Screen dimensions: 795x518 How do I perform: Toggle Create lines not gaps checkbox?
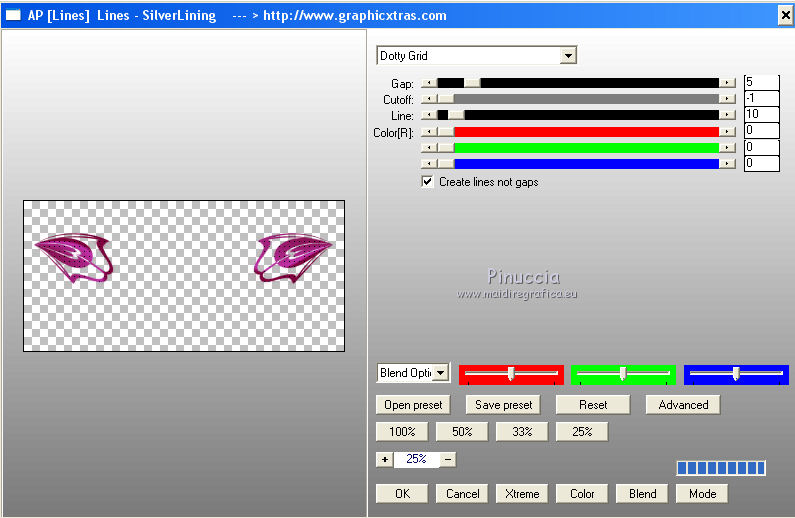pos(427,182)
